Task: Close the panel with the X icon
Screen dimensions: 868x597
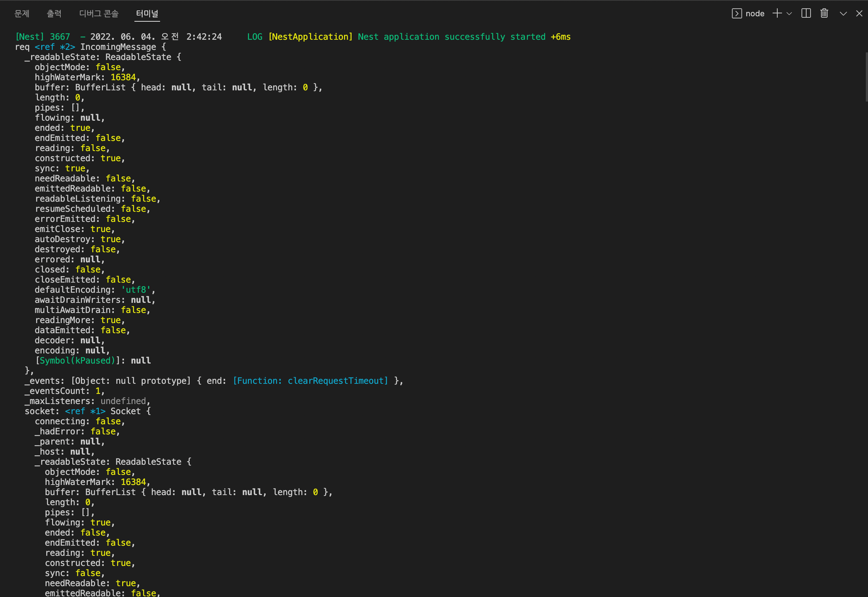Action: 859,13
